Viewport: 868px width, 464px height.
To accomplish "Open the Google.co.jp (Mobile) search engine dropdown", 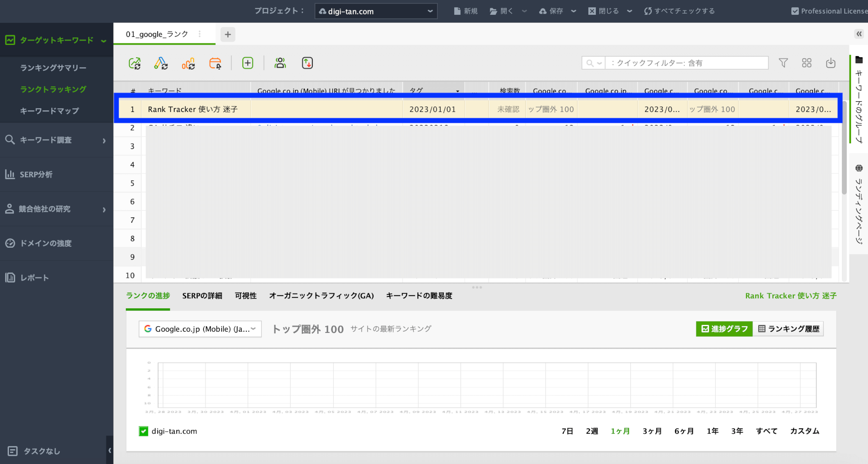I will coord(200,329).
